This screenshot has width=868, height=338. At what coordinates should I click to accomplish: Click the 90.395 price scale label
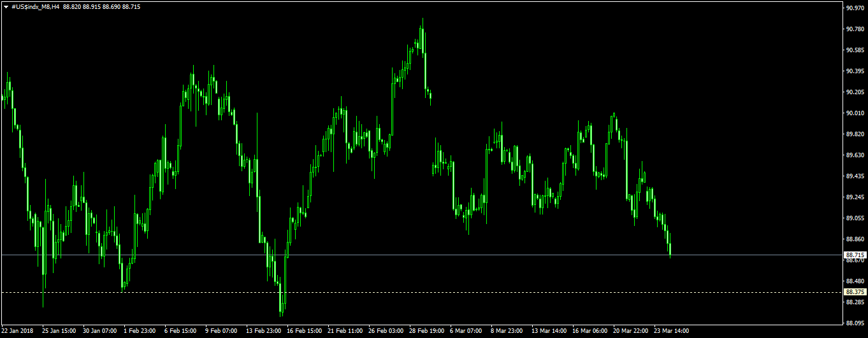click(854, 71)
